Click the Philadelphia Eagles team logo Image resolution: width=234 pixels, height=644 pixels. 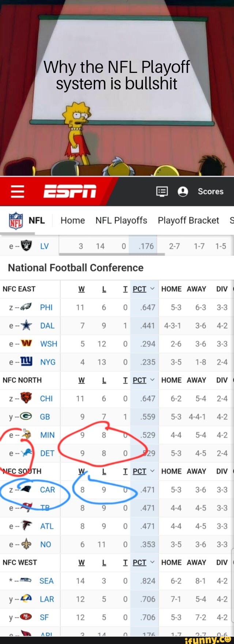point(26,307)
